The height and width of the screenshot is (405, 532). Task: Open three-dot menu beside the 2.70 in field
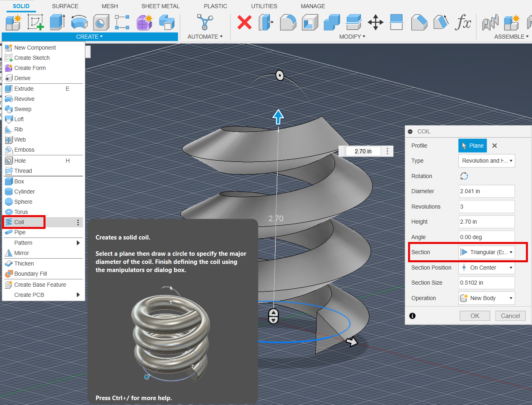[x=387, y=151]
